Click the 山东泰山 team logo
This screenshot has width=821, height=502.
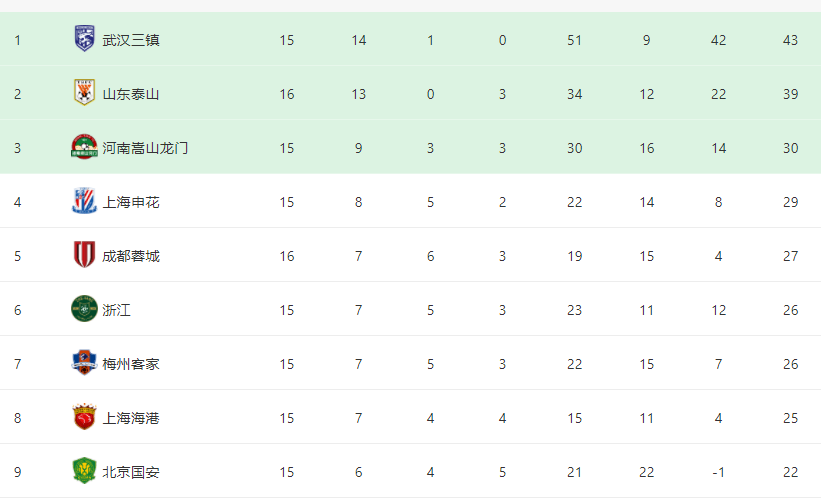84,93
